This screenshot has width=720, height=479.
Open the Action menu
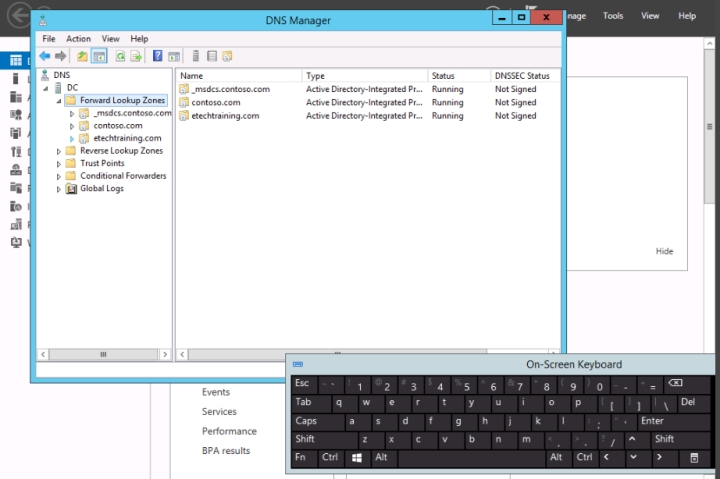(x=78, y=39)
